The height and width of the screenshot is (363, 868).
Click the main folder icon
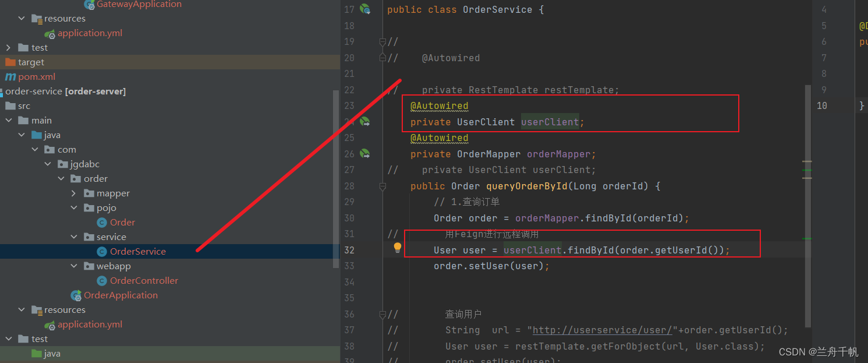point(23,121)
